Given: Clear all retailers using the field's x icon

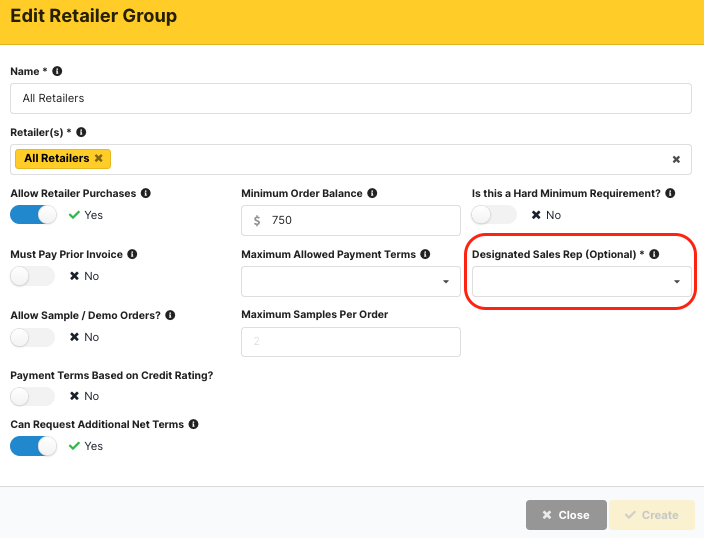Looking at the screenshot, I should [676, 159].
